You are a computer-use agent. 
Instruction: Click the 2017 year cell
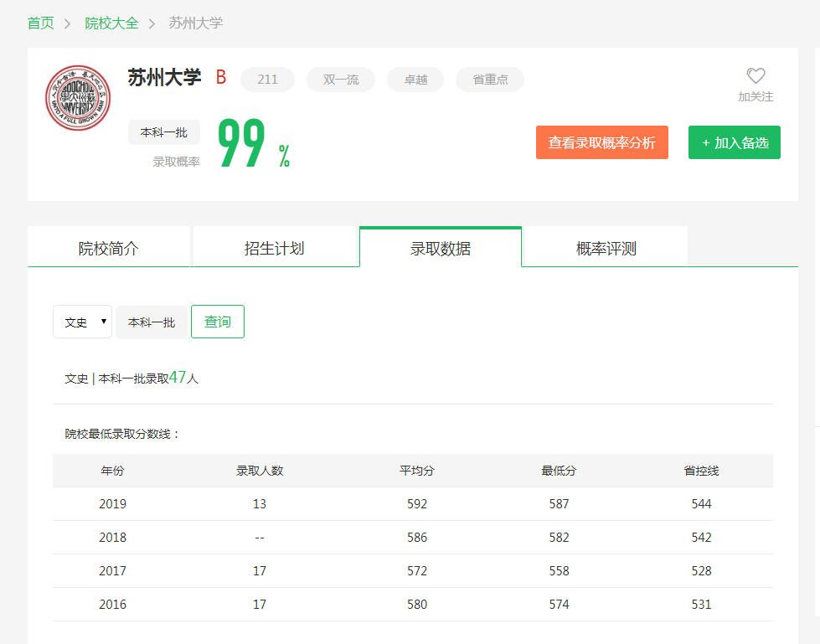point(112,571)
